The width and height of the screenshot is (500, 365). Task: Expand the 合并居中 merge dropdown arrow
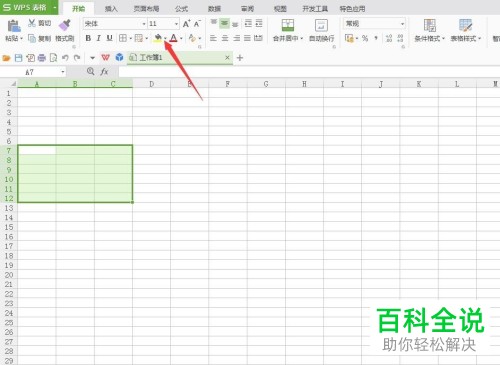tap(301, 39)
